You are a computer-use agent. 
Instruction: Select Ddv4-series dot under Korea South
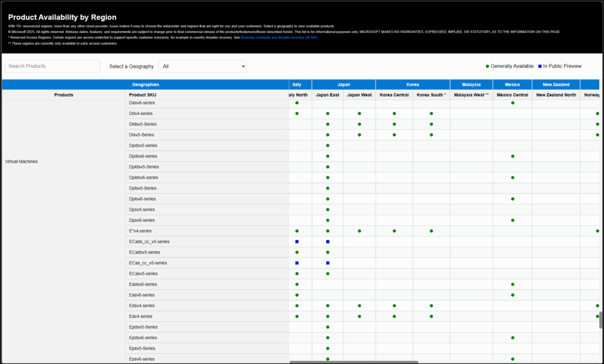point(431,114)
